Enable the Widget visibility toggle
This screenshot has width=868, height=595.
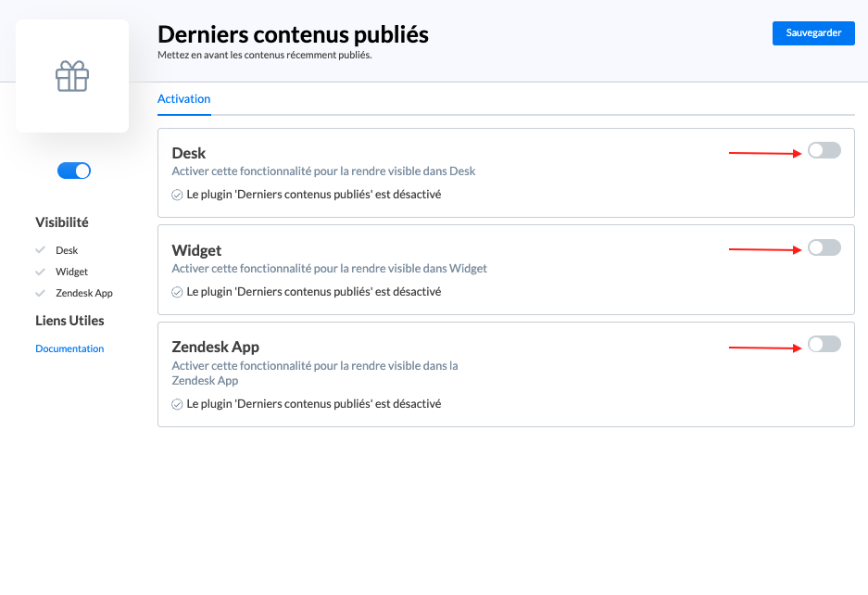pos(824,247)
